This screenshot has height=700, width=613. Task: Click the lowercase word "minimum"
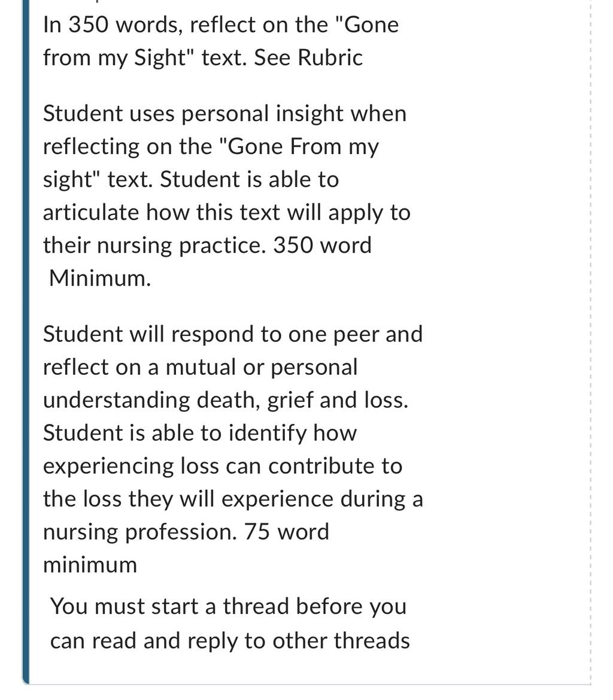(x=90, y=565)
